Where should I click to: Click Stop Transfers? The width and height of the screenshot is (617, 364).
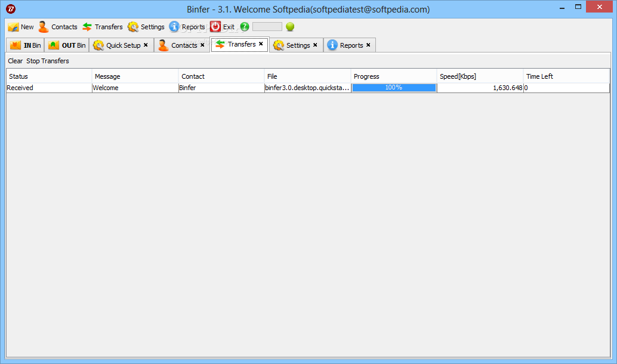coord(48,61)
